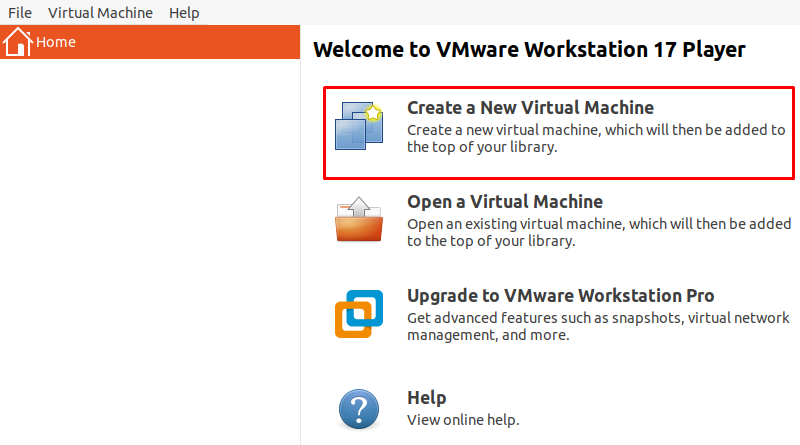800x445 pixels.
Task: Click the Welcome to VMware Workstation 17 Player title
Action: pos(529,50)
